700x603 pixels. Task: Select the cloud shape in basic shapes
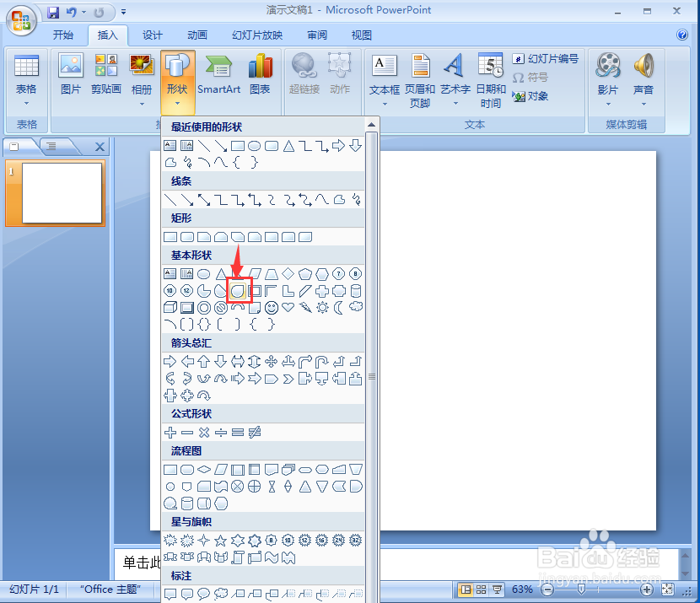pyautogui.click(x=356, y=308)
